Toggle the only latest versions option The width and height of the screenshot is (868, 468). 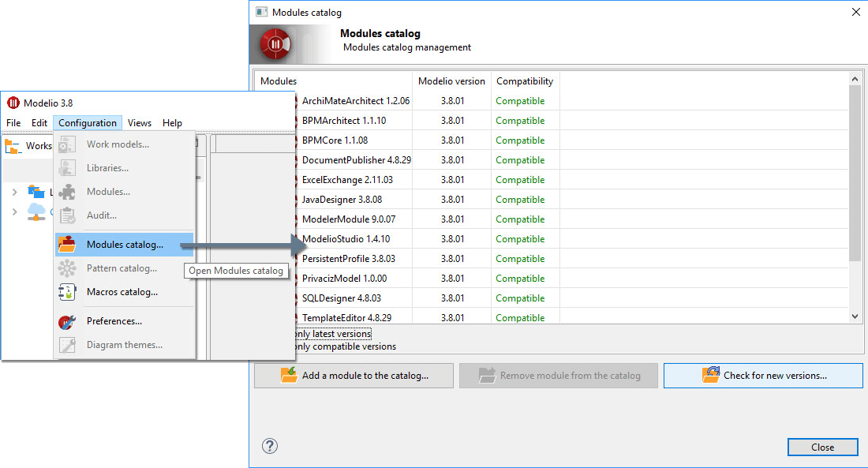pyautogui.click(x=333, y=334)
